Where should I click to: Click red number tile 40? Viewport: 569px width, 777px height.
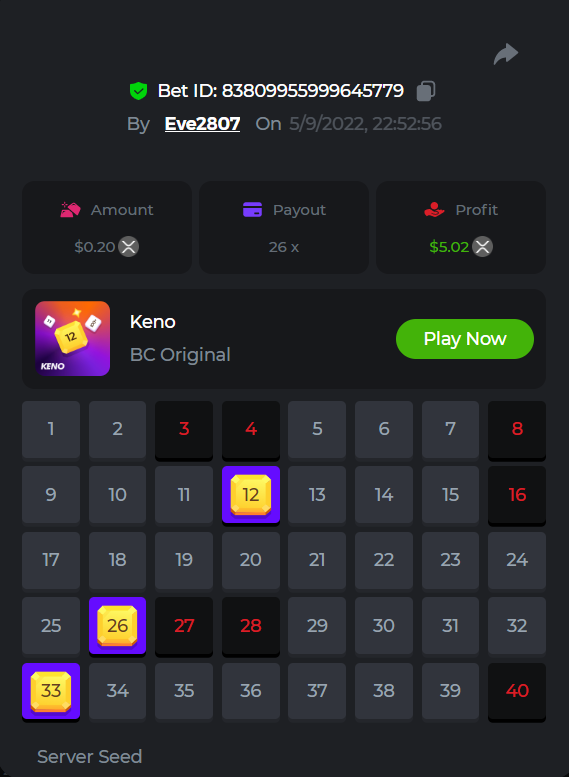tap(517, 691)
